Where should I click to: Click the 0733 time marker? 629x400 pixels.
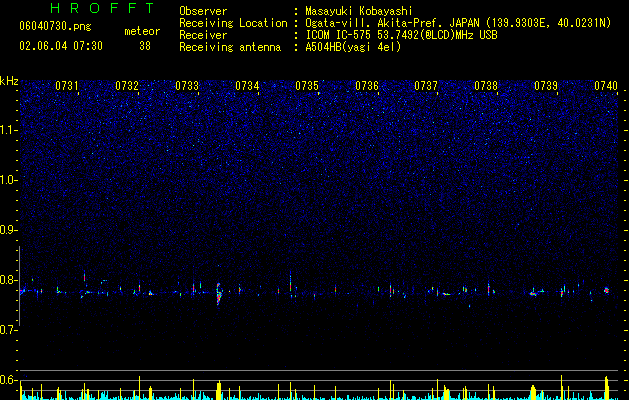pyautogui.click(x=187, y=86)
